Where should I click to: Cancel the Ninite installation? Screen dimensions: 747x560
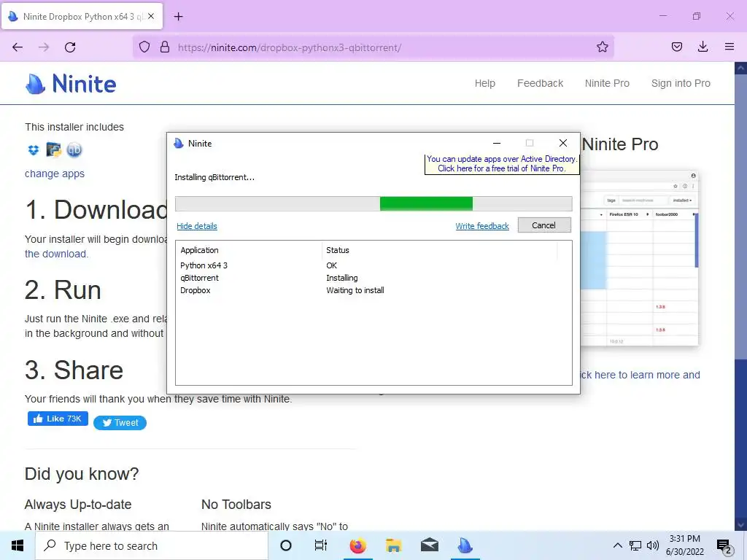tap(544, 225)
